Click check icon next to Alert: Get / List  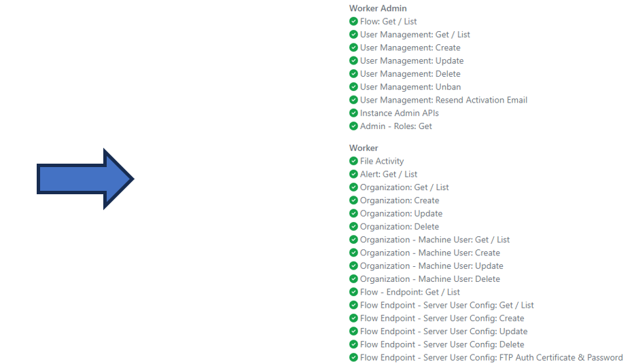(x=353, y=175)
